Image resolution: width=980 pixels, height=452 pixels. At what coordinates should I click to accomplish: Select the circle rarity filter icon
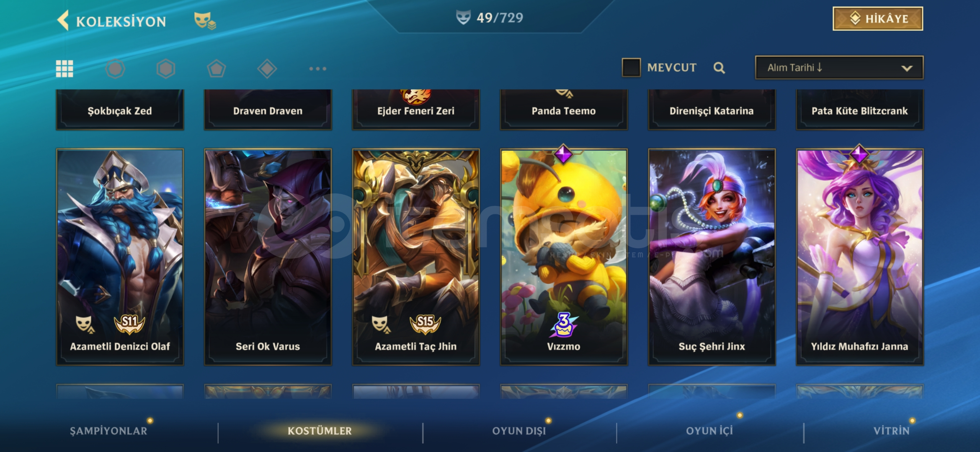tap(115, 69)
